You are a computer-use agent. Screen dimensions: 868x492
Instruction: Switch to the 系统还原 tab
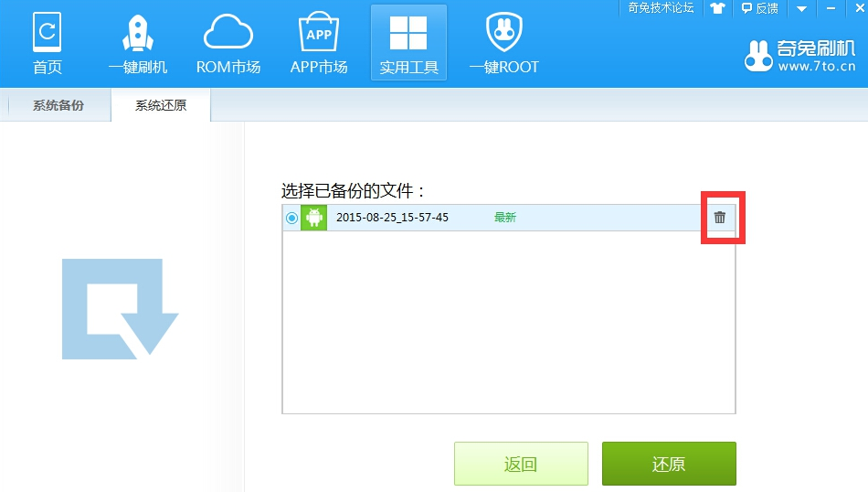click(161, 105)
